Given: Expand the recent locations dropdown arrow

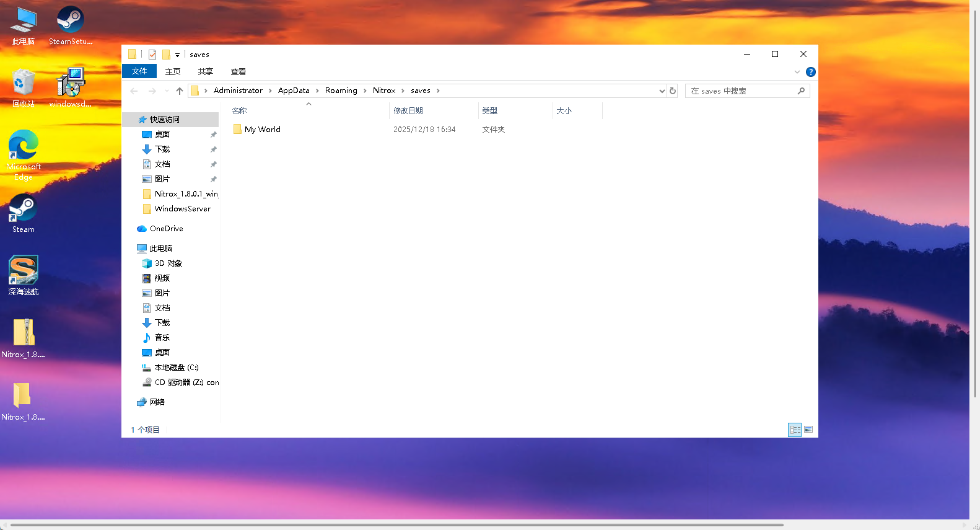Looking at the screenshot, I should 167,91.
